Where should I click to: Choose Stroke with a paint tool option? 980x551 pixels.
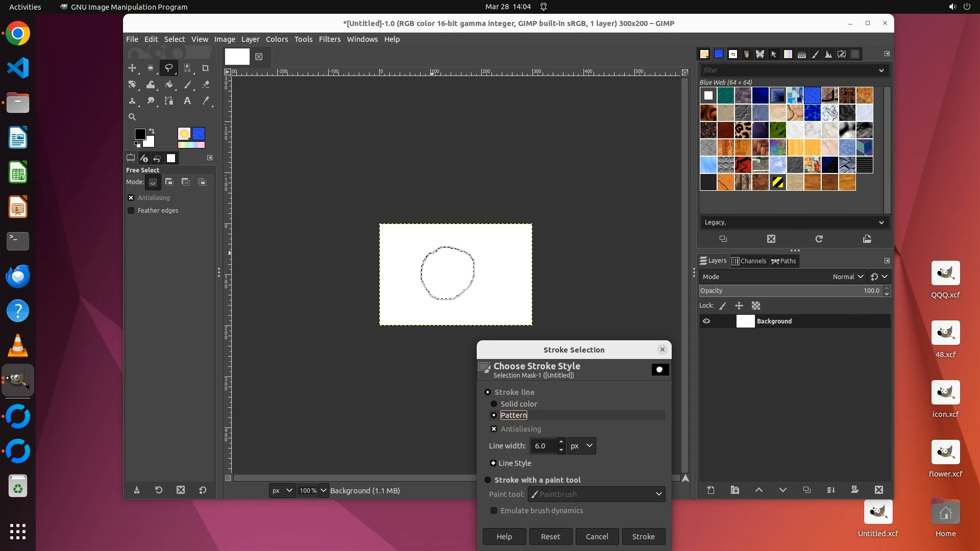(x=487, y=480)
